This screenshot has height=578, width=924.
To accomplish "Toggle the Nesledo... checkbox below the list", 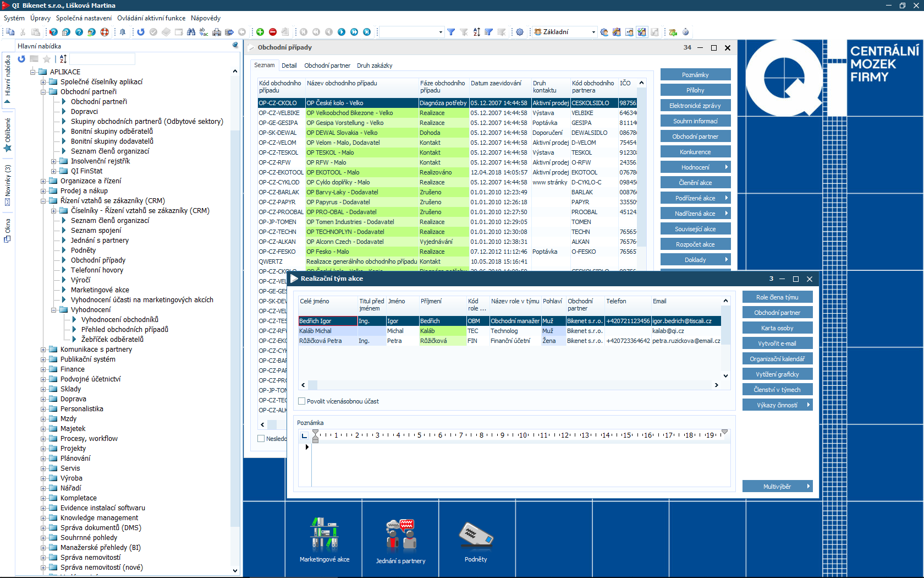I will point(261,439).
